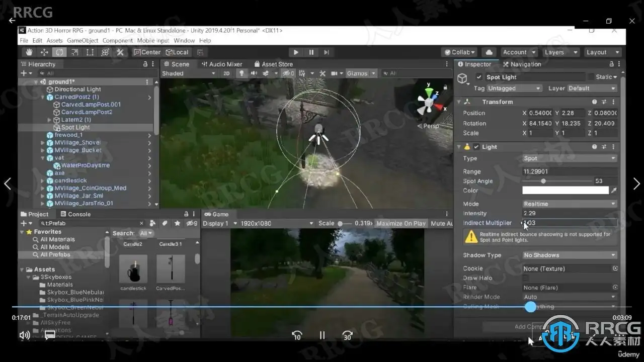Open Light component context menu

613,147
